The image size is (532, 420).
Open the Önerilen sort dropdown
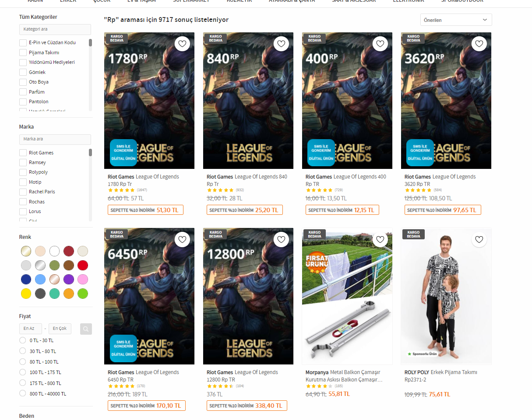point(455,20)
